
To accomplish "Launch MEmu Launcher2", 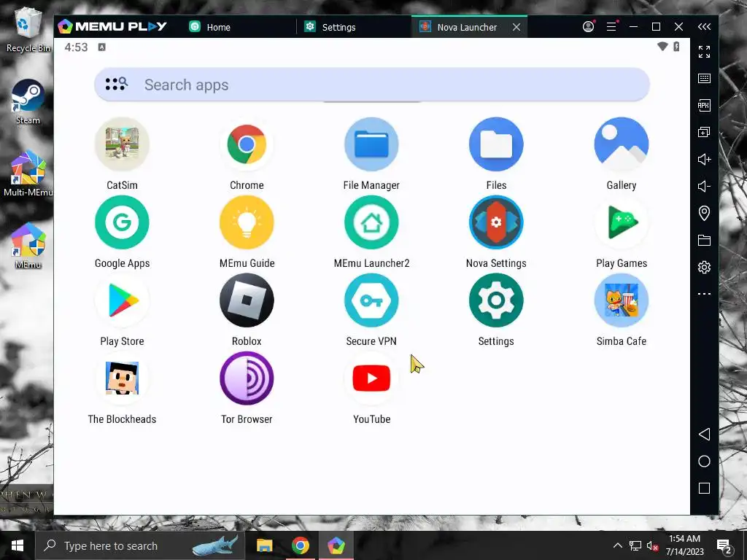I will 371,222.
